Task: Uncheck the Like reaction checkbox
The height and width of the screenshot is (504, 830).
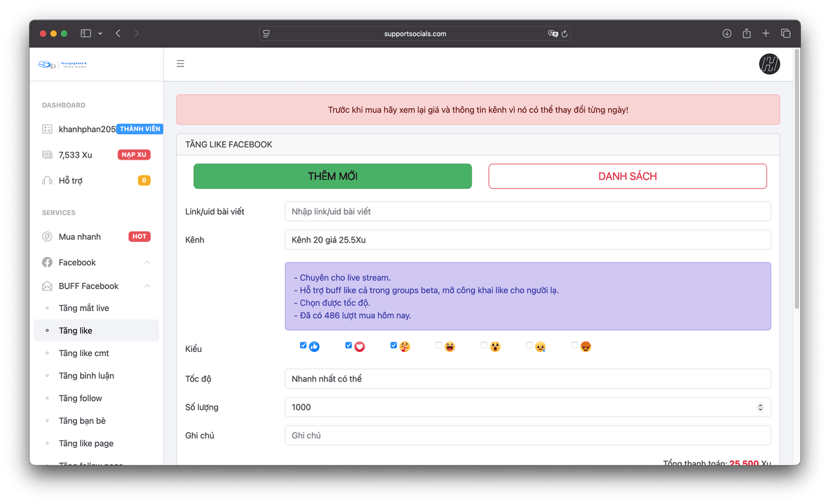Action: [x=303, y=346]
